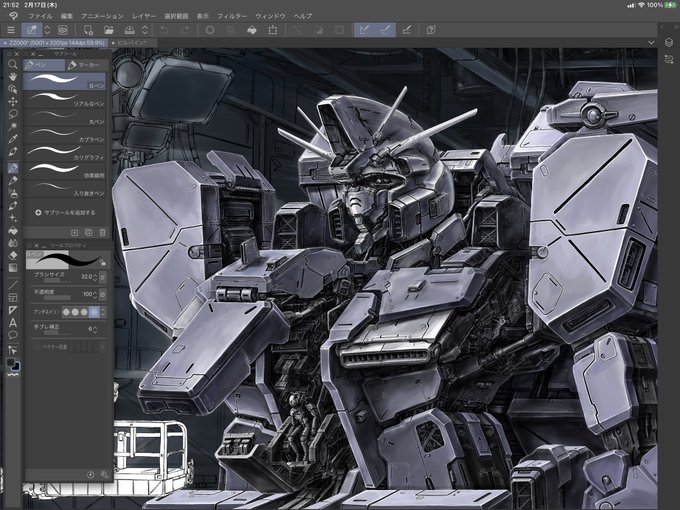Image resolution: width=680 pixels, height=510 pixels.
Task: Open the Clip Studio app logo icon
Action: pos(13,16)
